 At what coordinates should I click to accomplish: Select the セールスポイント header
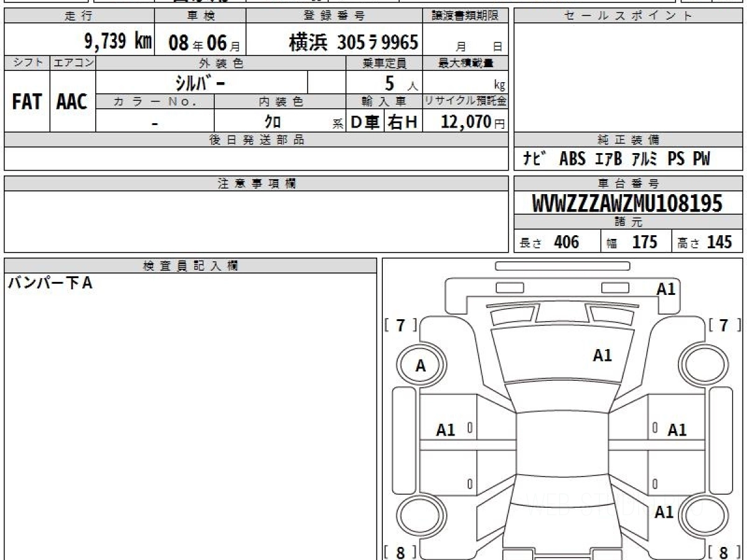pos(628,16)
